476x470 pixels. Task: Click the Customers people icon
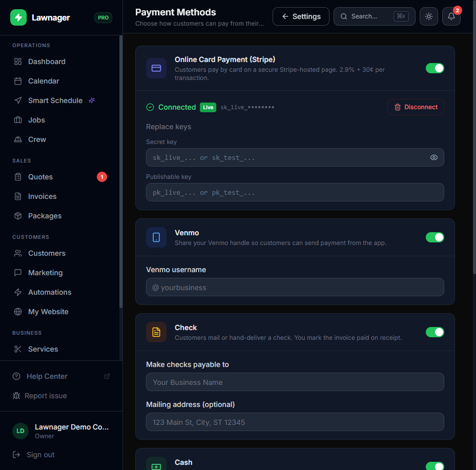click(x=18, y=254)
